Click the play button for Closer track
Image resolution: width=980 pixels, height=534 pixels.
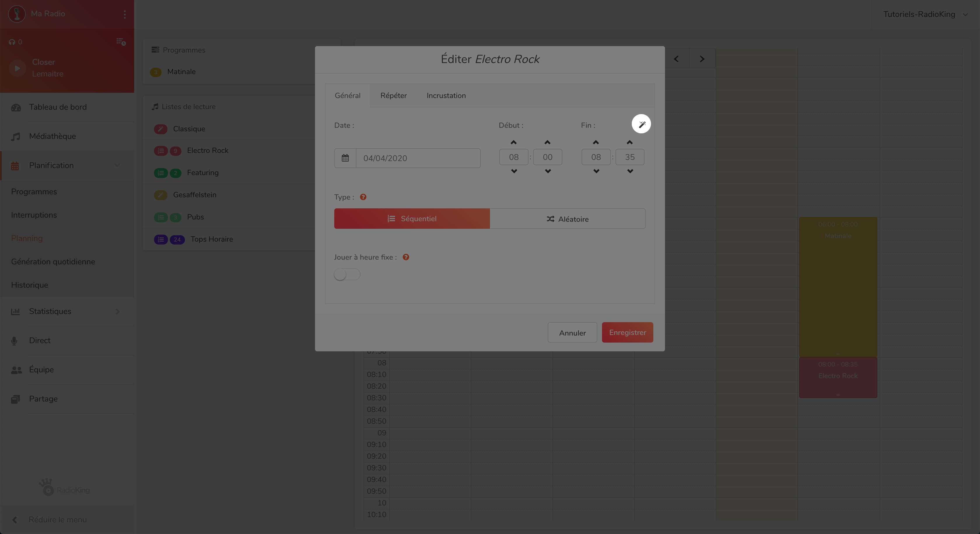click(x=17, y=68)
